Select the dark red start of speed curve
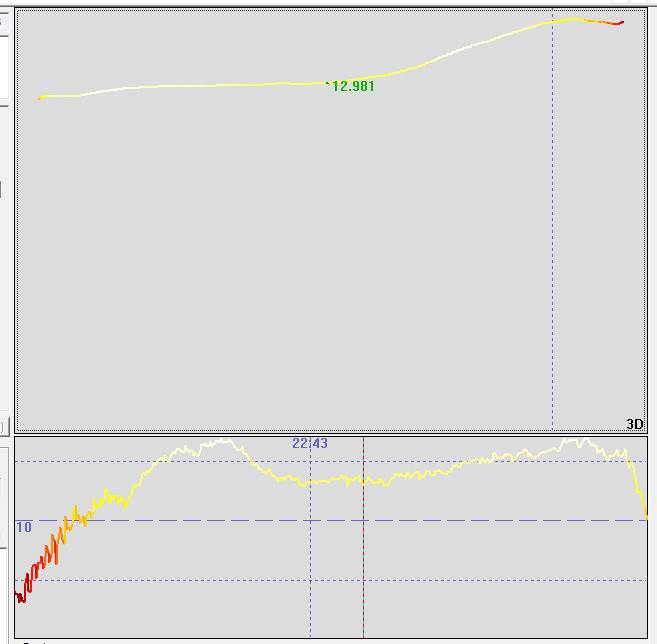 21,596
